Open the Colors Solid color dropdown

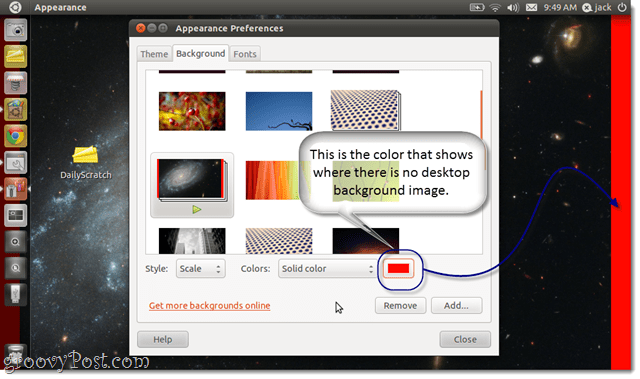(327, 269)
